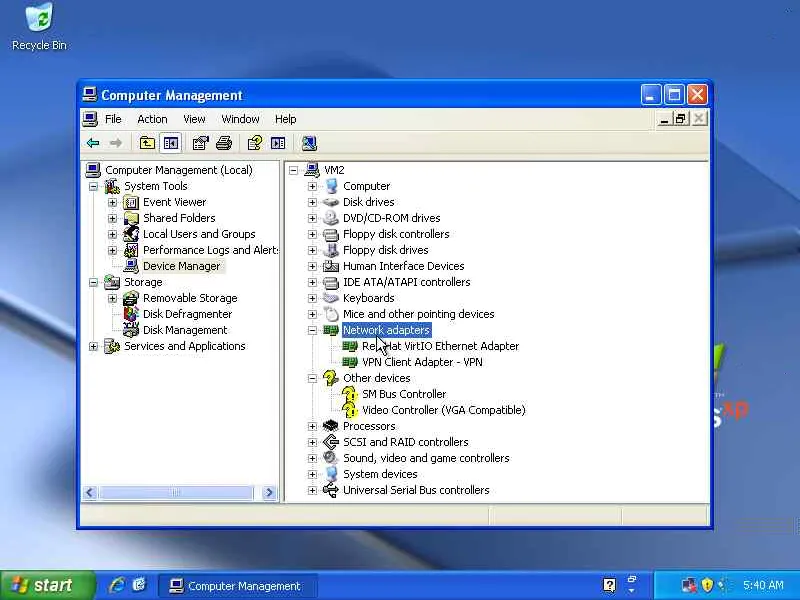Click the left pane horizontal scrollbar thumb

tap(176, 493)
